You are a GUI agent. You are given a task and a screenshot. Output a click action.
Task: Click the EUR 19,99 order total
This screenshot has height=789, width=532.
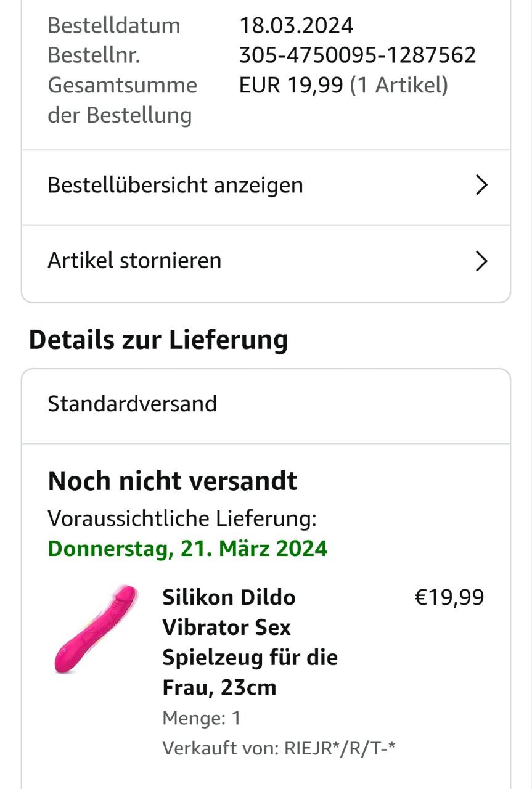[x=290, y=85]
